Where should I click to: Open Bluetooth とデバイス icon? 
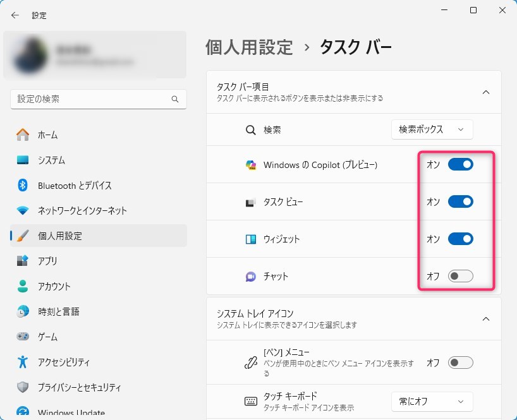pyautogui.click(x=23, y=185)
